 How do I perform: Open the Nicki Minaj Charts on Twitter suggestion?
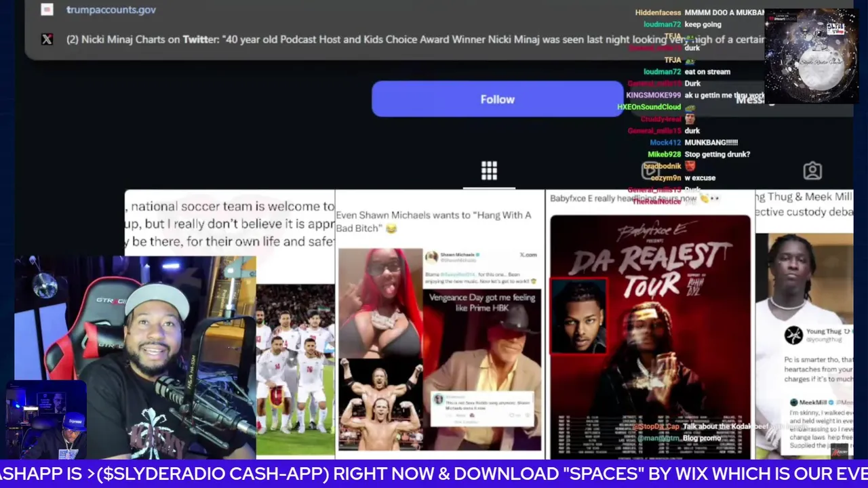(415, 39)
